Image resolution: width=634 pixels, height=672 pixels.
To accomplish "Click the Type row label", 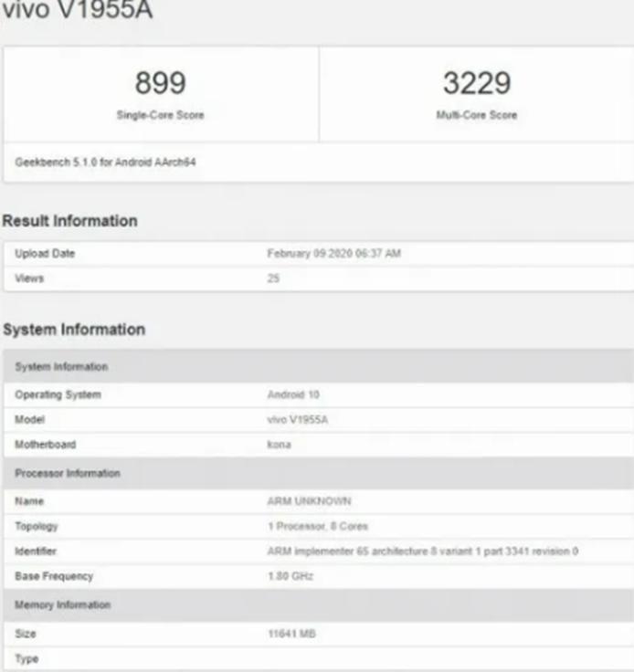I will click(x=26, y=659).
